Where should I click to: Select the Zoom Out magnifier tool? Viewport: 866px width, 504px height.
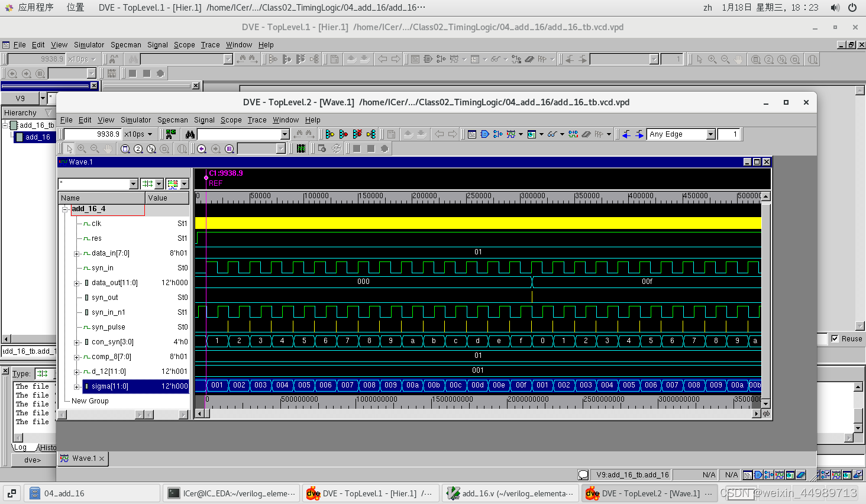point(95,149)
